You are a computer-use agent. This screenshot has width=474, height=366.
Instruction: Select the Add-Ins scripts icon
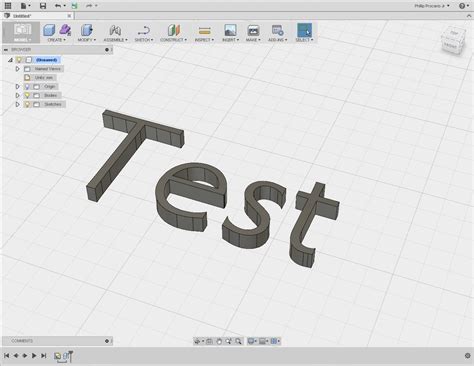277,30
